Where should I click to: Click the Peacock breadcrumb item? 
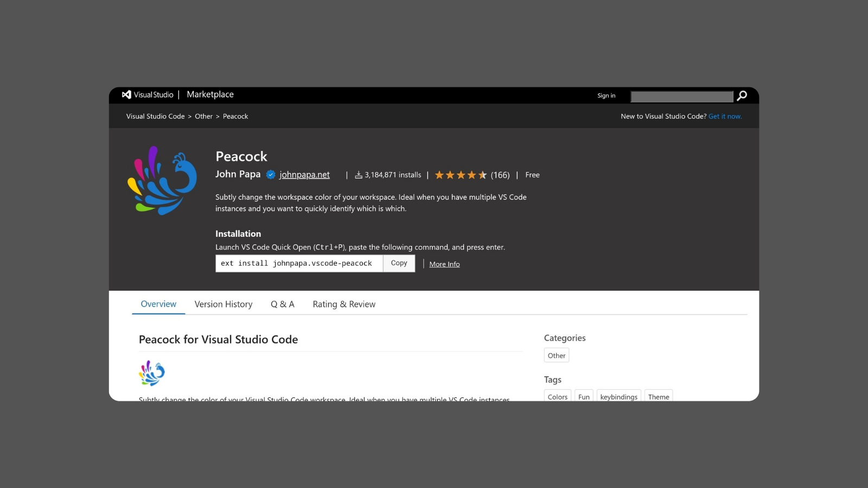[235, 116]
